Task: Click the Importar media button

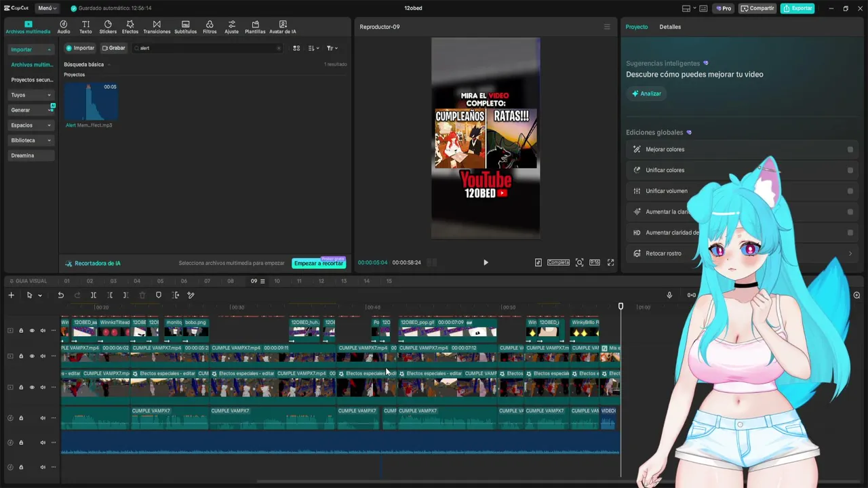Action: point(80,48)
